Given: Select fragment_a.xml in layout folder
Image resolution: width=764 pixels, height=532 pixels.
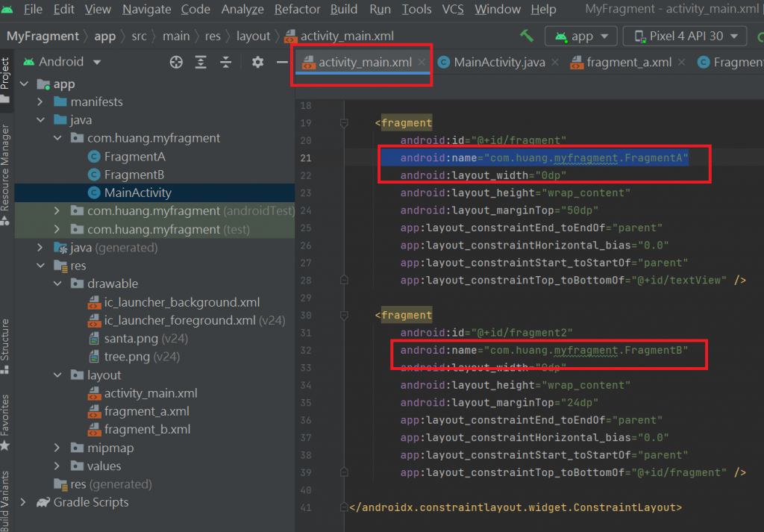Looking at the screenshot, I should [138, 411].
